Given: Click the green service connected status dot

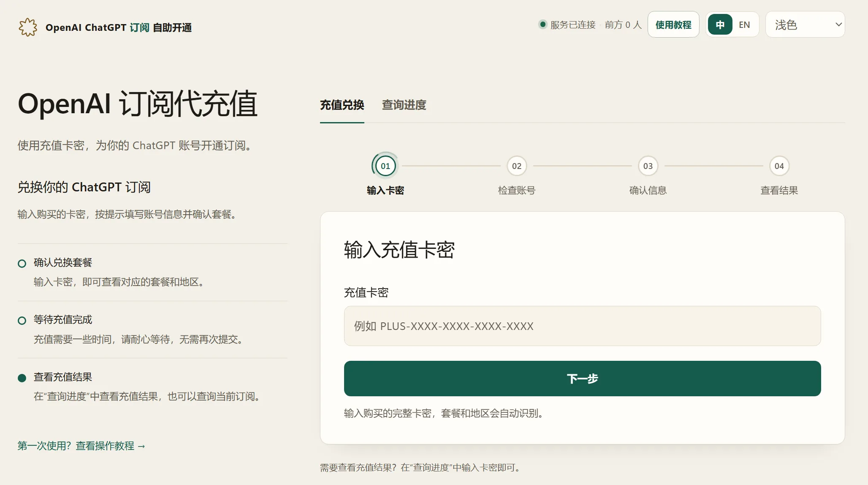Looking at the screenshot, I should tap(543, 25).
